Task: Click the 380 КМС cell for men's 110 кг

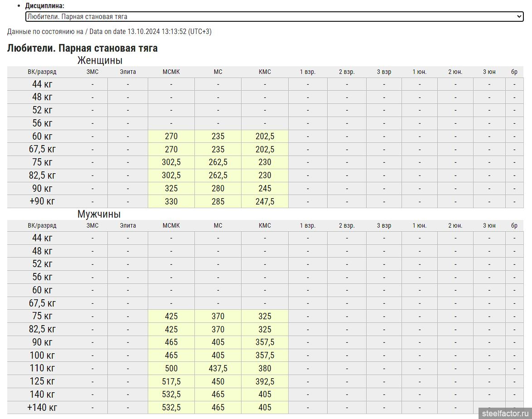Action: [265, 368]
